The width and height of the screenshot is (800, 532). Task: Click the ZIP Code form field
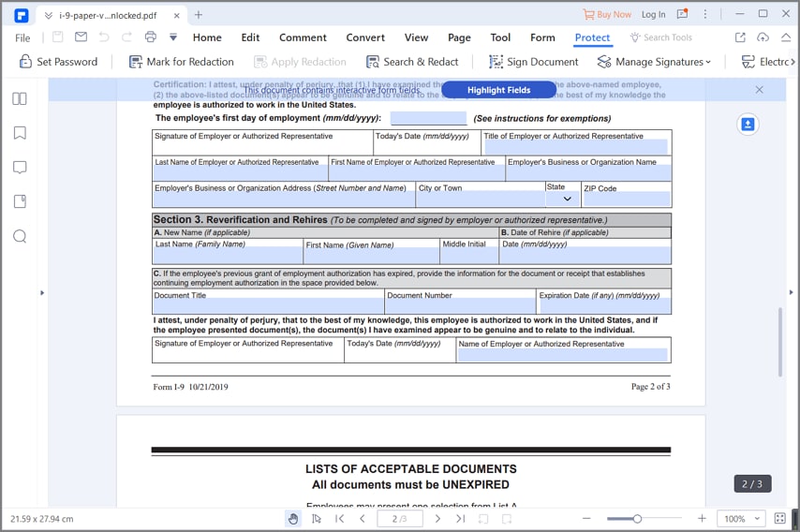point(627,199)
